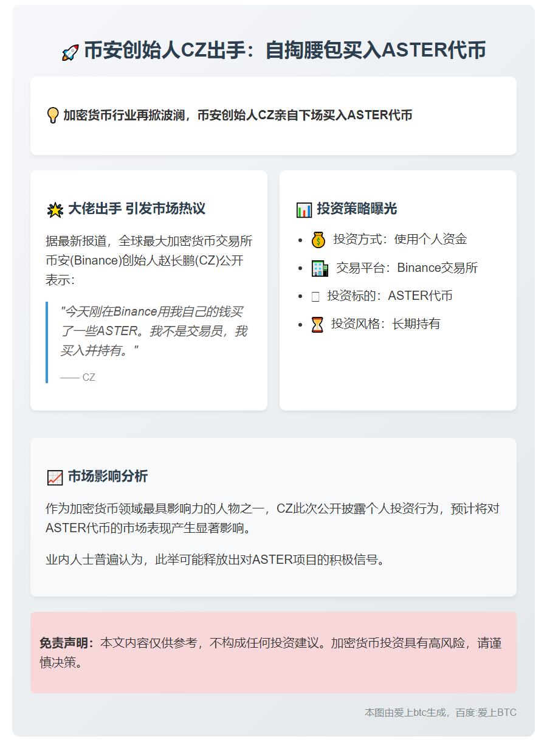
Task: Click the disclaimer text 本文内容仅供参考
Action: pyautogui.click(x=270, y=653)
